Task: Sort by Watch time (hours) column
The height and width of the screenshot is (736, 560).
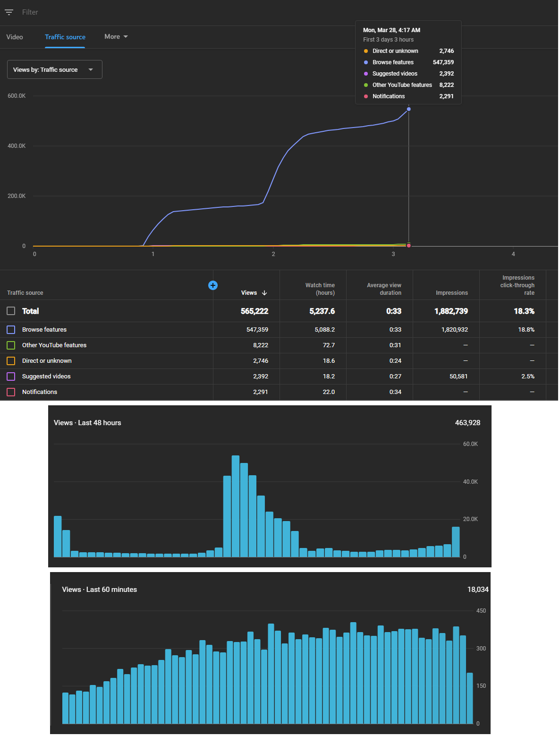Action: click(320, 289)
